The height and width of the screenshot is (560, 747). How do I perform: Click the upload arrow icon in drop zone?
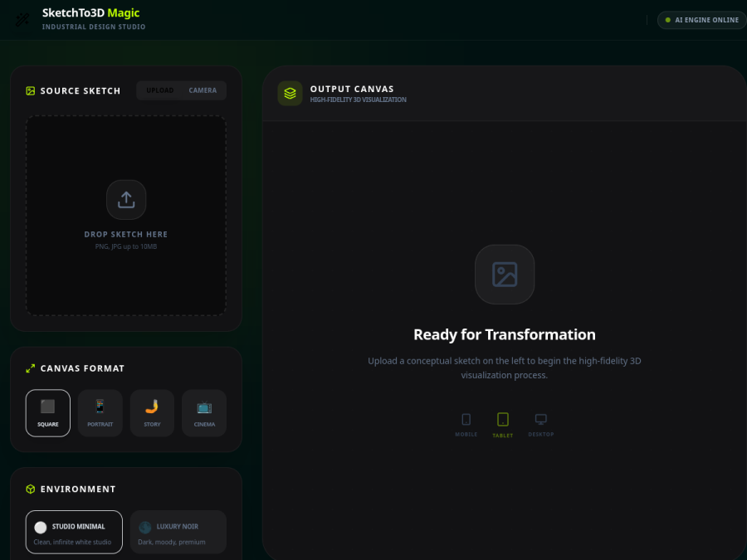(126, 200)
